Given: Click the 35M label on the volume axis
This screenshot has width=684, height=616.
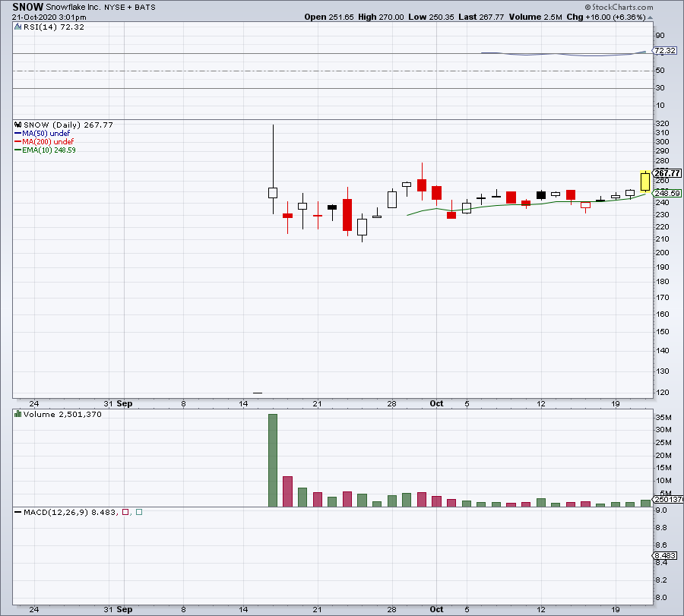Looking at the screenshot, I should pos(663,417).
